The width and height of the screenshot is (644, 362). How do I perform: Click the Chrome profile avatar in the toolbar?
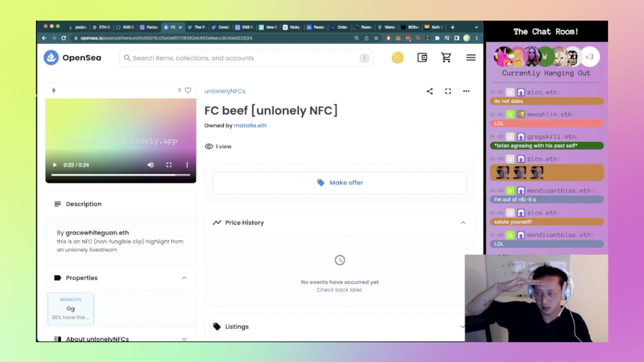pos(467,38)
